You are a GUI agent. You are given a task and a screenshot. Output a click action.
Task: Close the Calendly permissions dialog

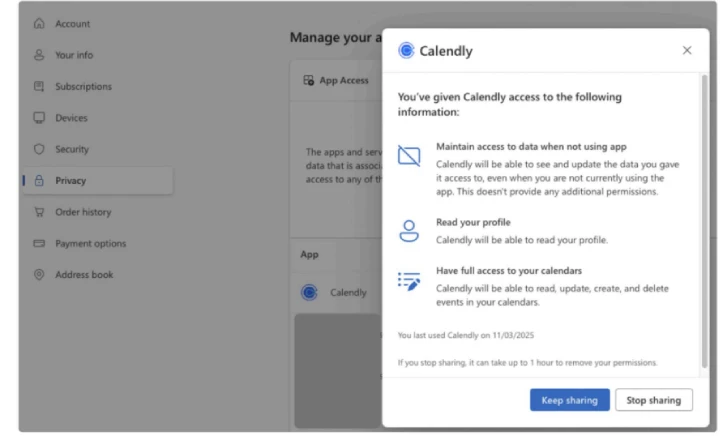[687, 50]
